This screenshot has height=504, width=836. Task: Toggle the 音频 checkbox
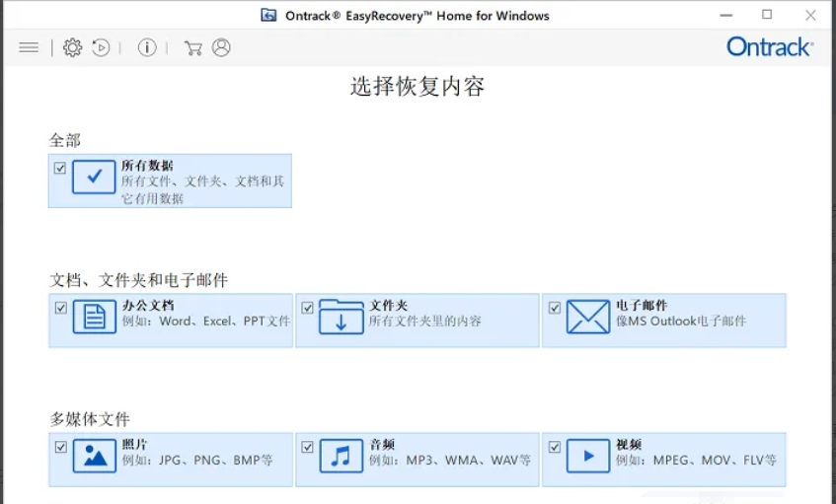[307, 447]
